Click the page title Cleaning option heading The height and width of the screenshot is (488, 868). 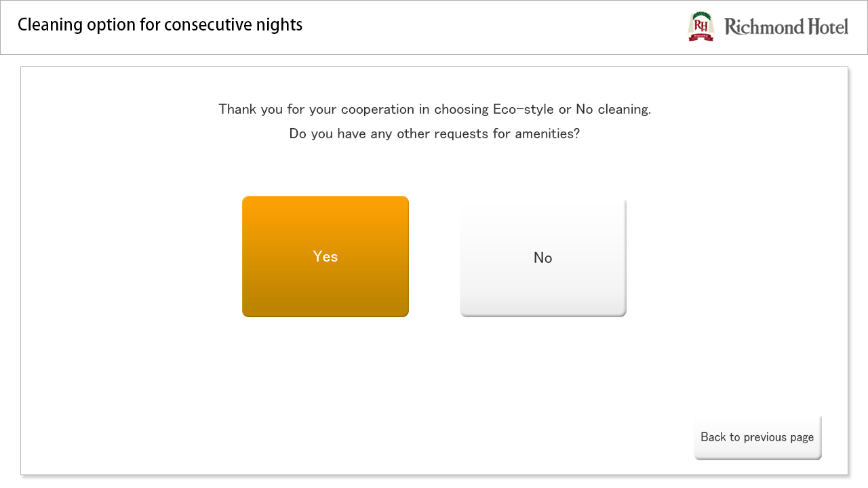pyautogui.click(x=160, y=25)
